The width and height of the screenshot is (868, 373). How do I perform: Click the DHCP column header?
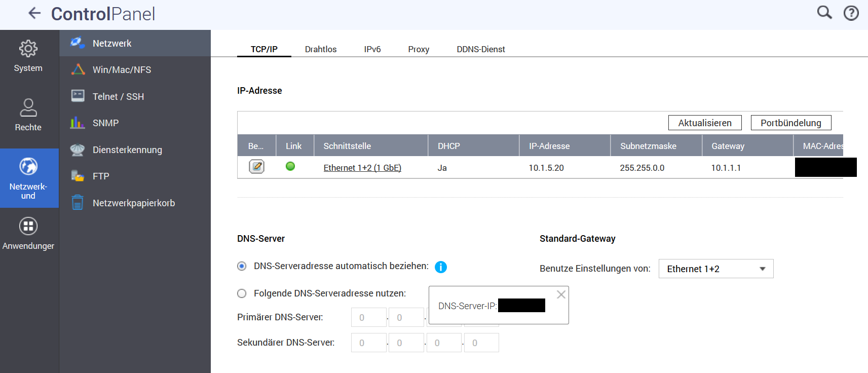coord(474,145)
